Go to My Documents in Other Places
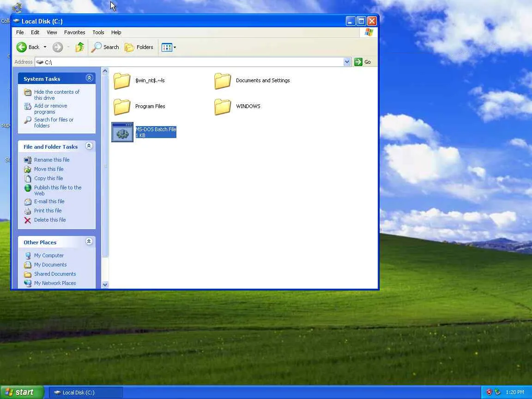This screenshot has width=532, height=399. pyautogui.click(x=50, y=265)
